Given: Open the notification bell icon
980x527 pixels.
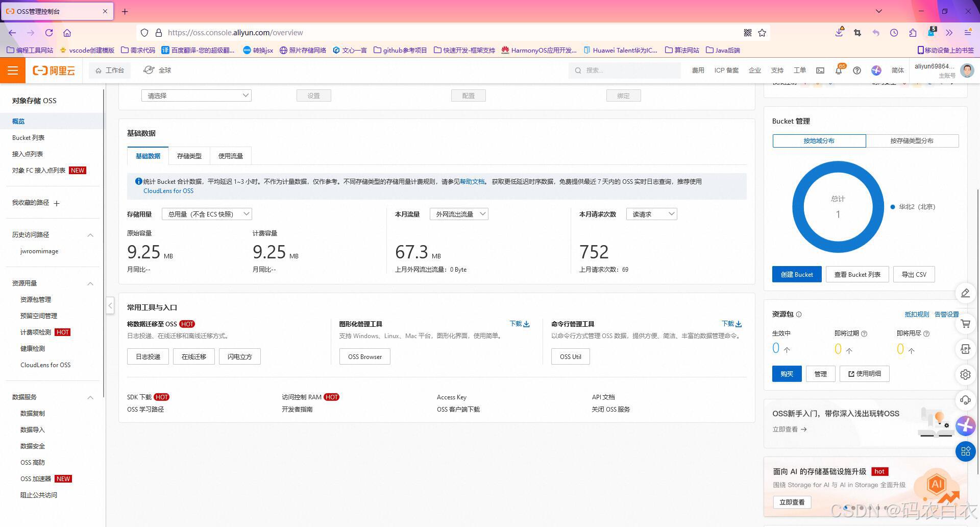Looking at the screenshot, I should pyautogui.click(x=838, y=70).
